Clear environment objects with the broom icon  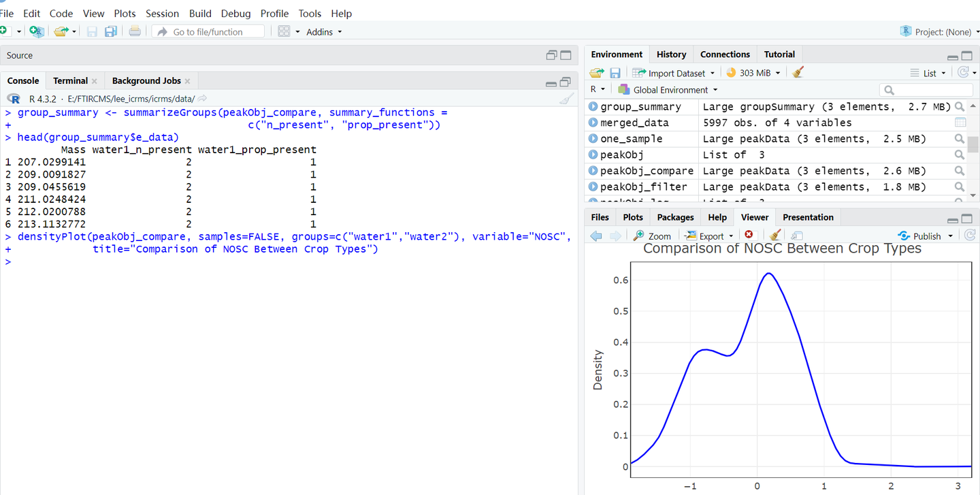[x=798, y=72]
